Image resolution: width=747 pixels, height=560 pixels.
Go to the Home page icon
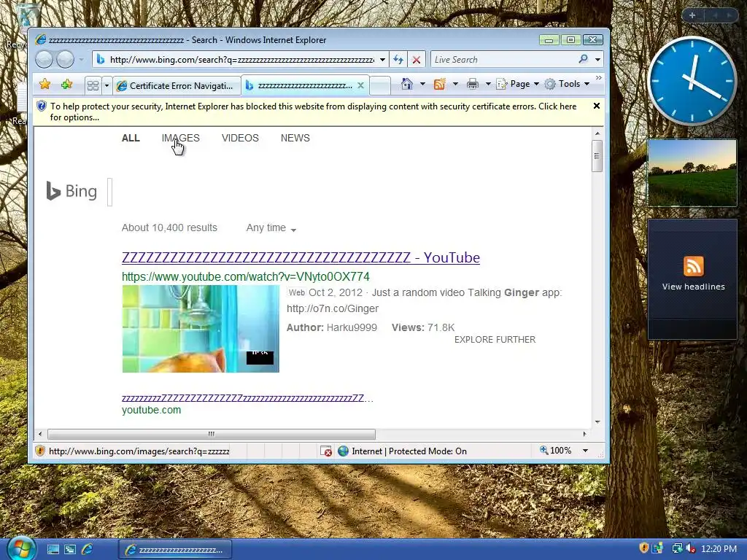[x=407, y=84]
